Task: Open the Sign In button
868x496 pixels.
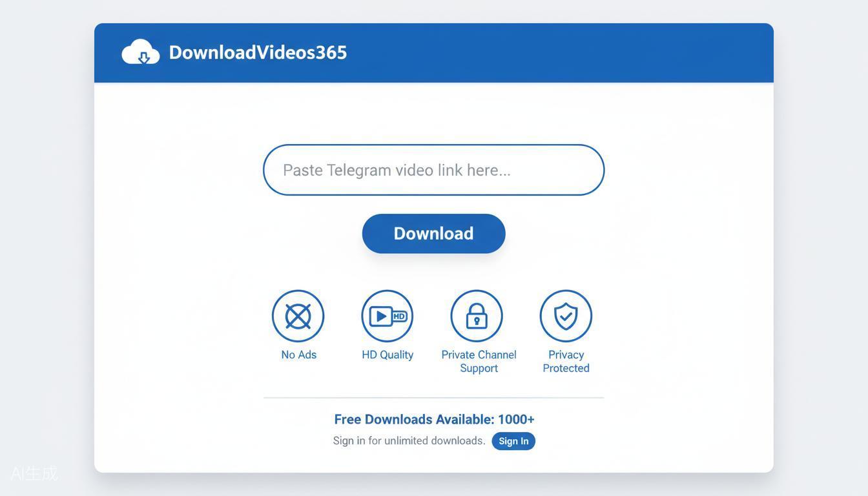Action: pyautogui.click(x=513, y=441)
